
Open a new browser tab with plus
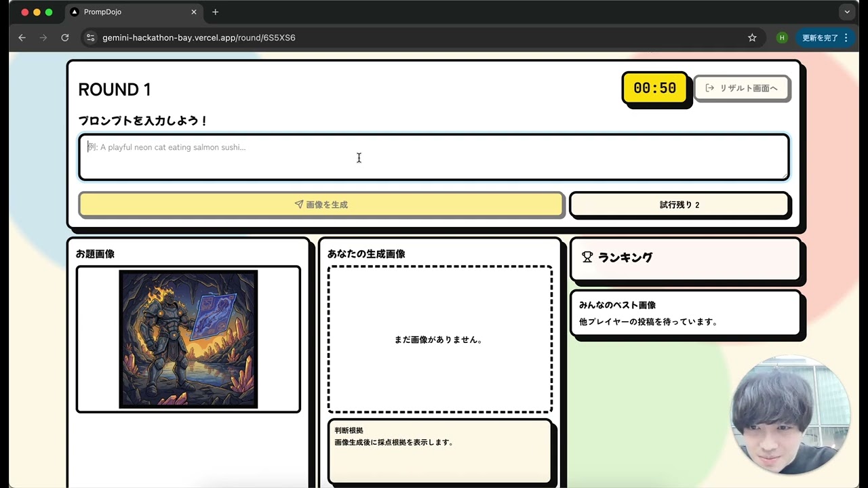(x=216, y=12)
